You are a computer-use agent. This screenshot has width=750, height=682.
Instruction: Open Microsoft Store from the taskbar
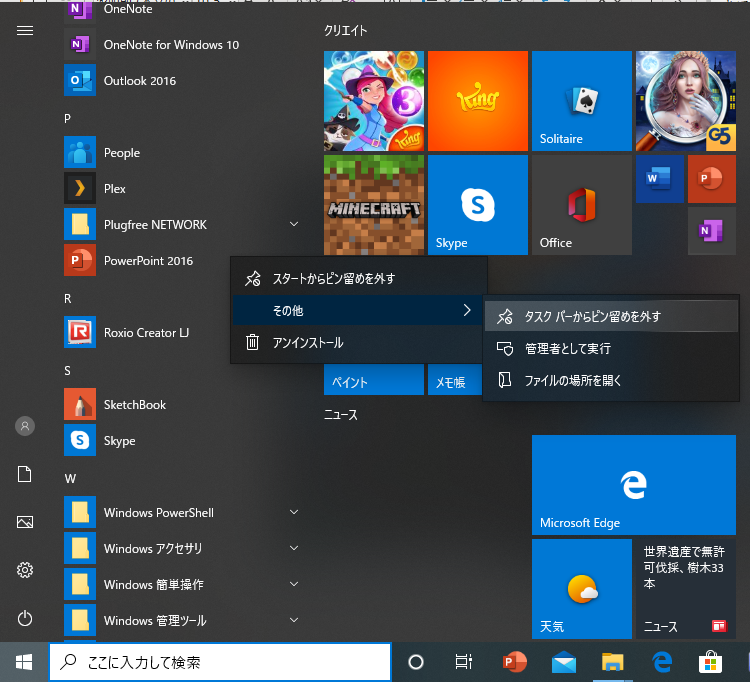coord(710,662)
